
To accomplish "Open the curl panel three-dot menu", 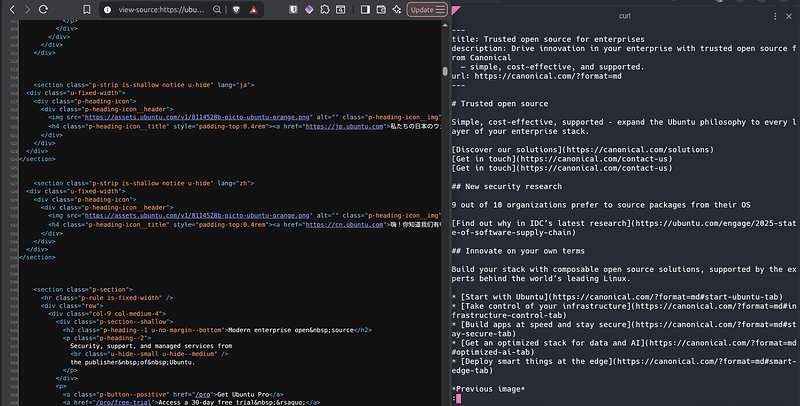I will (775, 16).
